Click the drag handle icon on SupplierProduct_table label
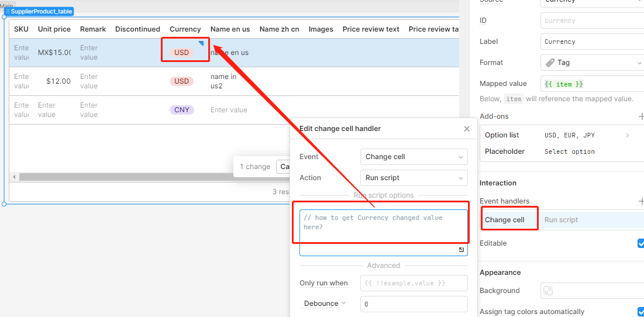The width and height of the screenshot is (644, 317). [8, 12]
